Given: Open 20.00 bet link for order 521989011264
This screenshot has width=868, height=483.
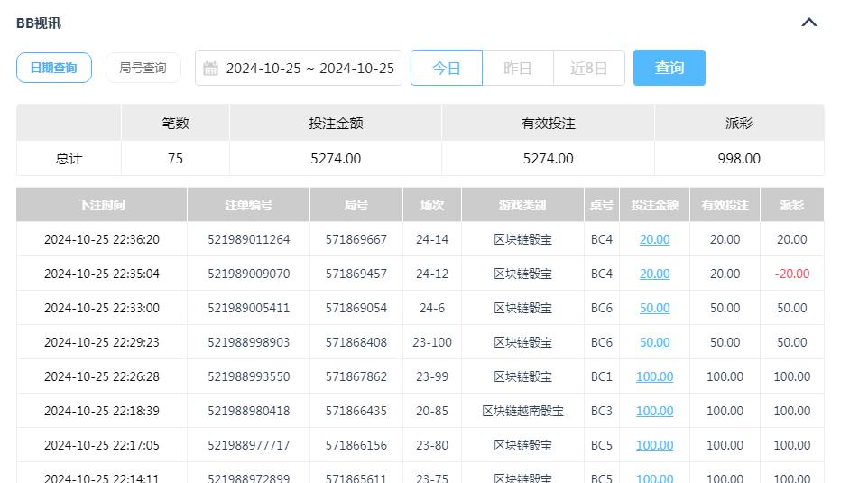Looking at the screenshot, I should (x=654, y=239).
